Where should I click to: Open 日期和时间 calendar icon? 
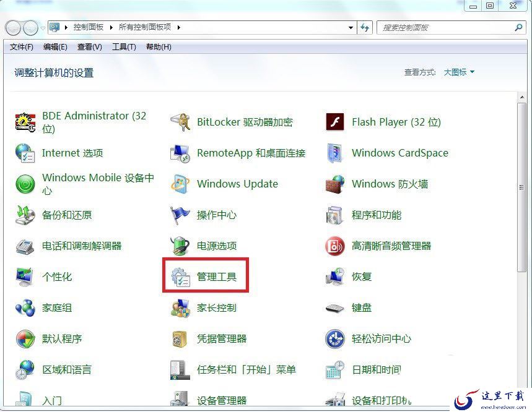[335, 370]
